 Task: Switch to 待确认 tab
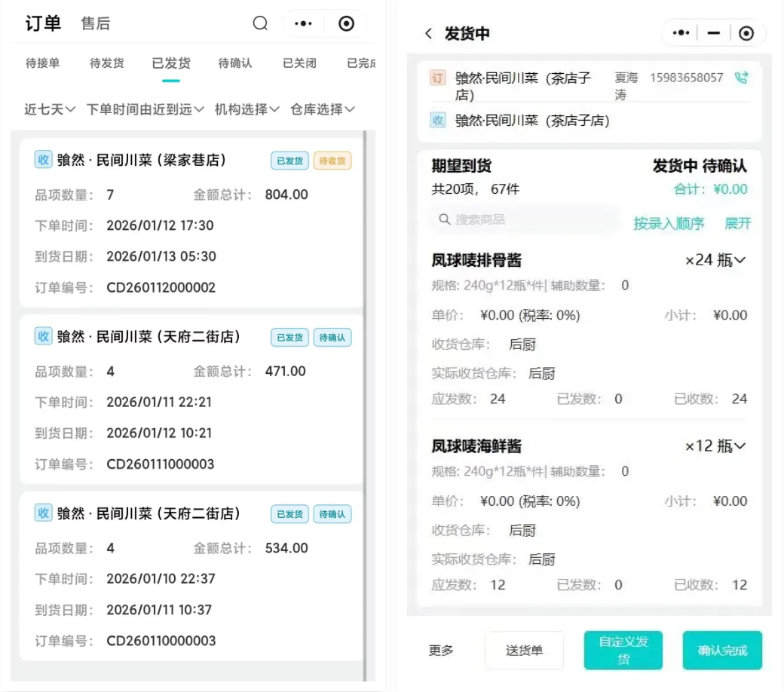click(x=235, y=63)
